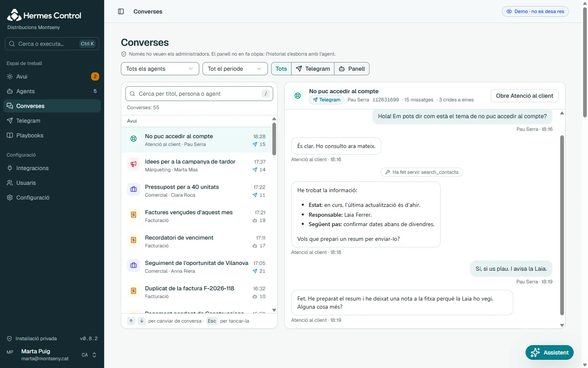
Task: Click briefcase icon of Seguiment de l'oportunitat
Action: (x=134, y=265)
